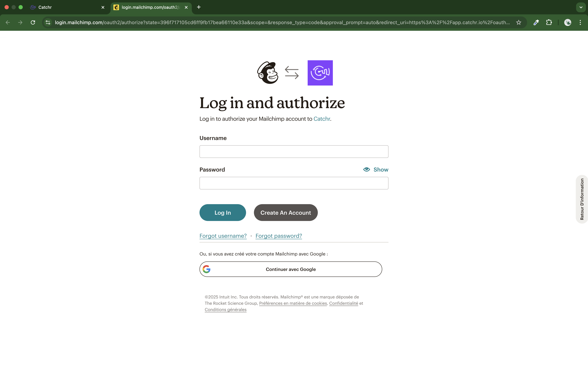
Task: Open the Retour D'information side tab
Action: (582, 199)
